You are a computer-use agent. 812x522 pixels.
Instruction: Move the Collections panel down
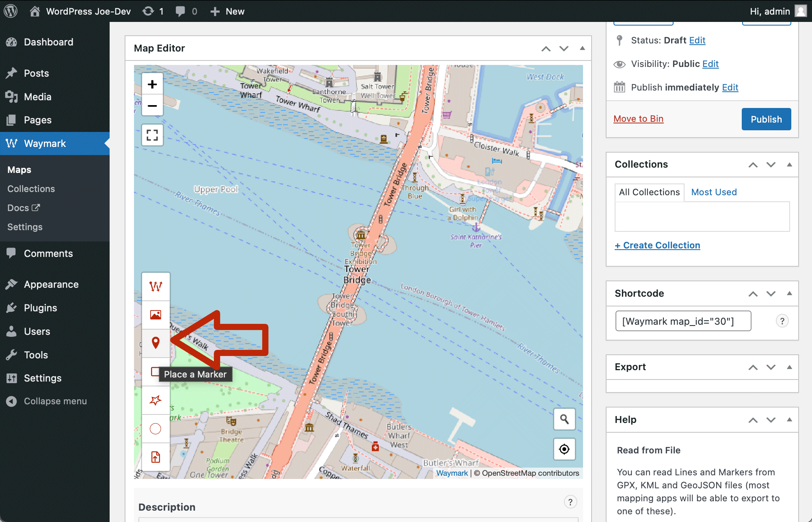[x=771, y=165]
